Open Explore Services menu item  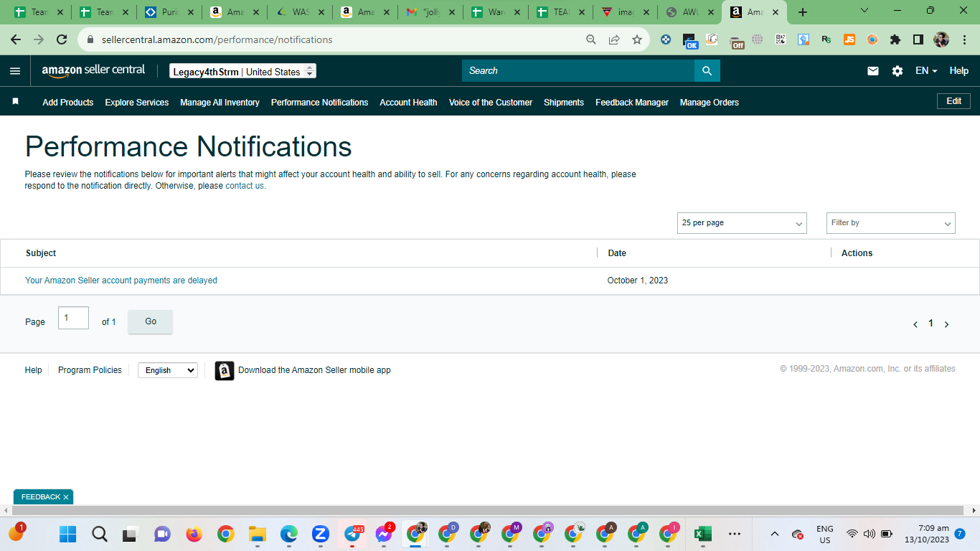pos(137,103)
